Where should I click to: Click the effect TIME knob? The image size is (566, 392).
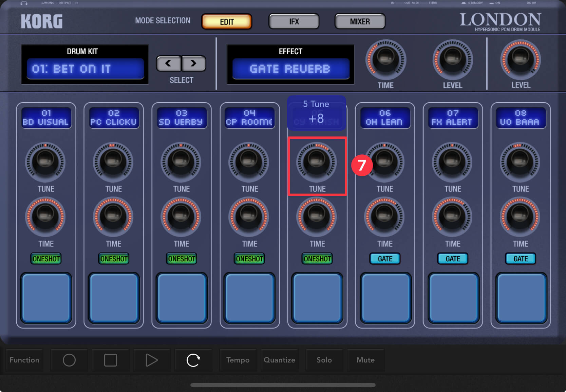pyautogui.click(x=385, y=60)
